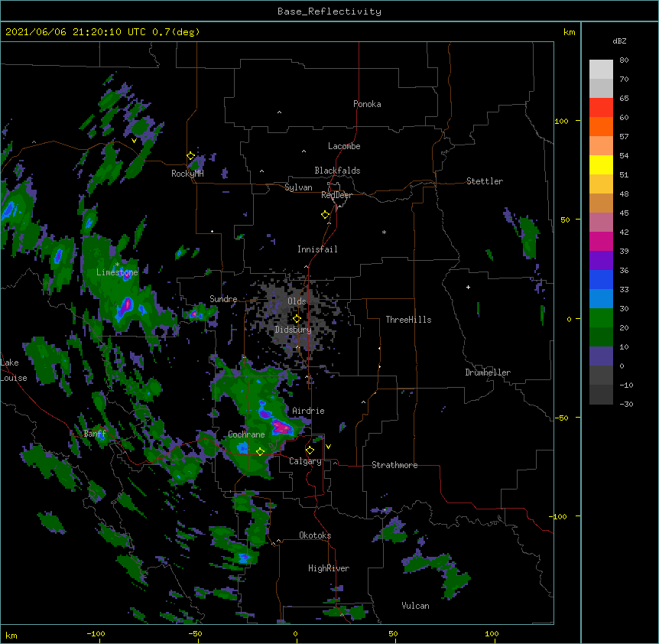Click the yellow diamond marker south of RedDeer

click(325, 215)
